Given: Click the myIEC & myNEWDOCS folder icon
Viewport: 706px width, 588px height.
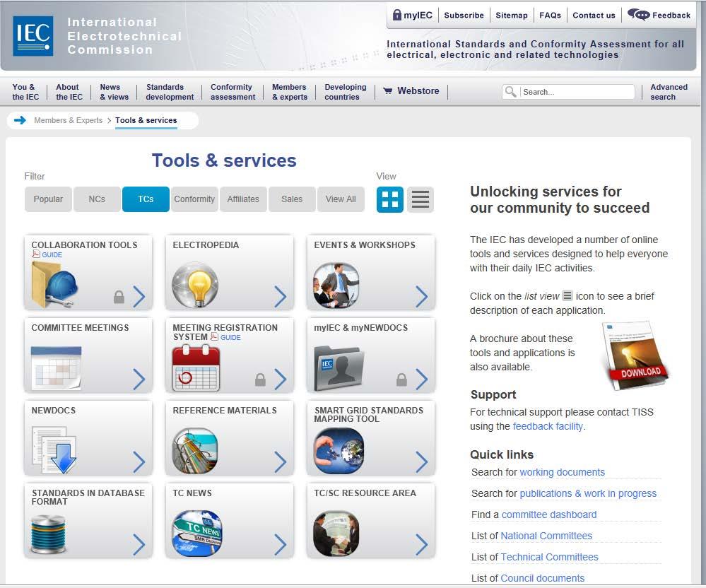Looking at the screenshot, I should pyautogui.click(x=339, y=367).
